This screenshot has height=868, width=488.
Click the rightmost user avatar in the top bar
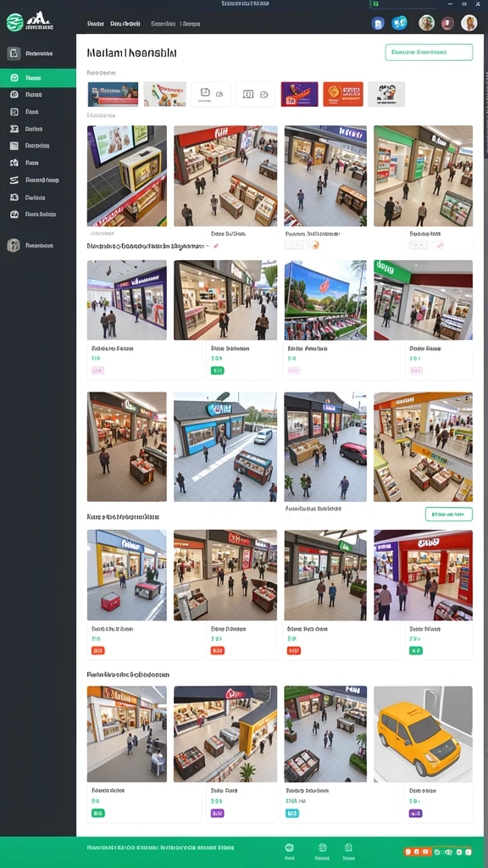click(469, 23)
